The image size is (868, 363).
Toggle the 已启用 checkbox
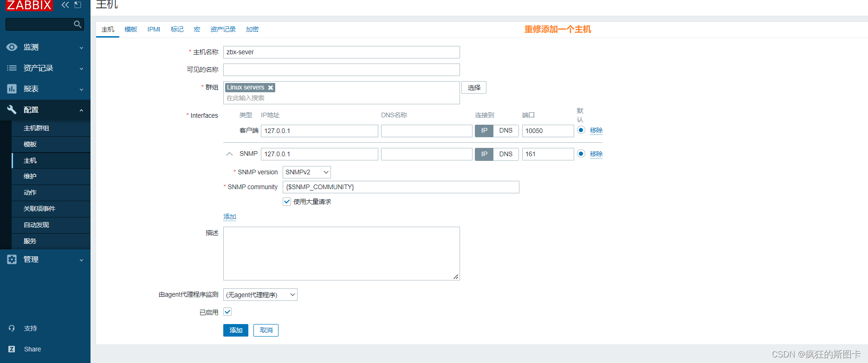[227, 312]
